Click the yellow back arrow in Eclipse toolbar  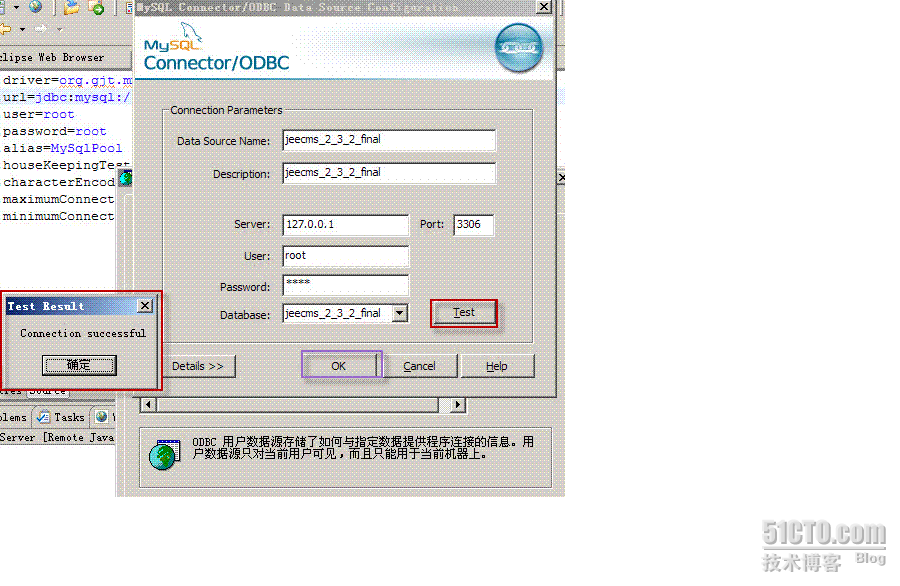point(6,29)
